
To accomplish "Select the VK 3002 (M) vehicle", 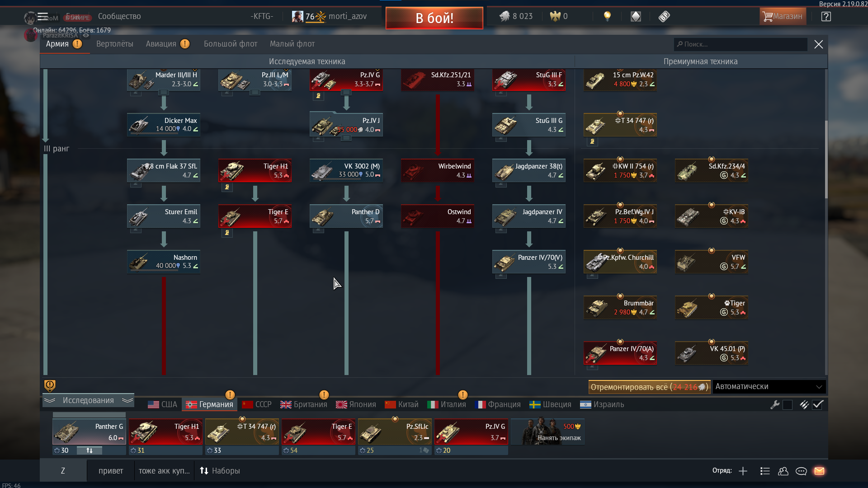I will coord(346,170).
